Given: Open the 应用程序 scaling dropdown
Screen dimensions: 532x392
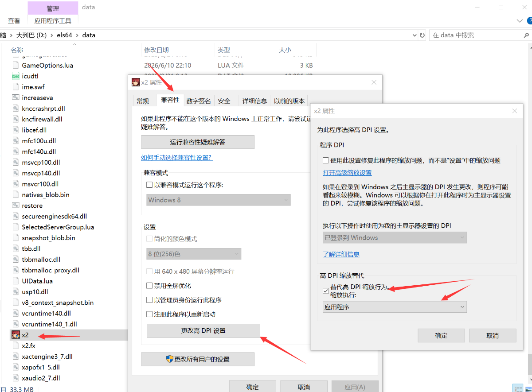Looking at the screenshot, I should (395, 307).
